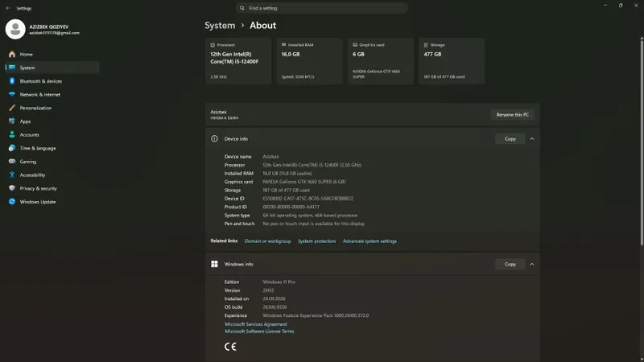Click the vertical scrollbar on the right
This screenshot has width=644, height=362.
642,142
